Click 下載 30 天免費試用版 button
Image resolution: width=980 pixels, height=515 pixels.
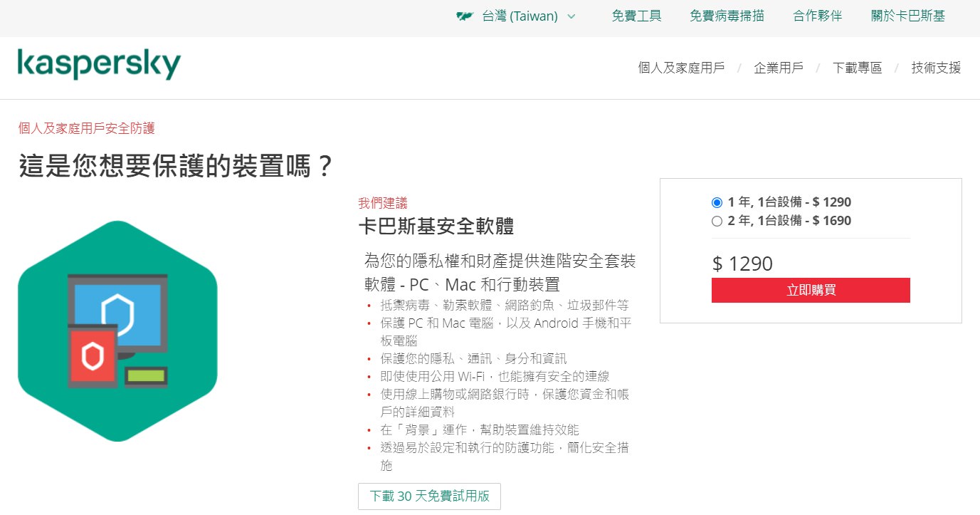coord(429,496)
